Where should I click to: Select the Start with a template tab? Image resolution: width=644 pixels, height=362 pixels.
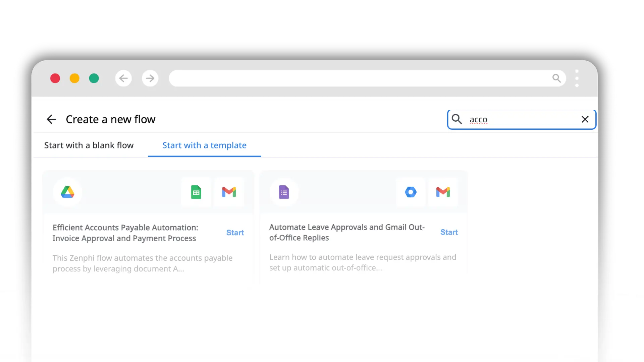(x=204, y=145)
